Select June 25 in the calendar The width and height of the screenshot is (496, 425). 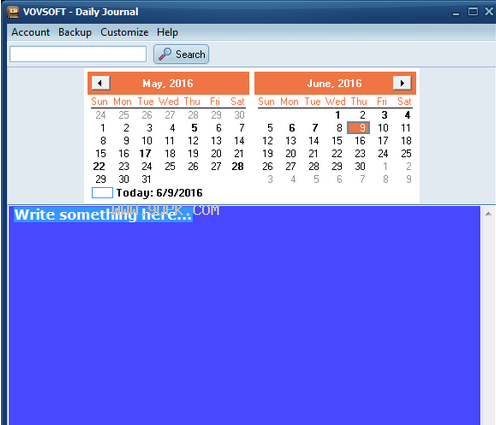(x=406, y=153)
